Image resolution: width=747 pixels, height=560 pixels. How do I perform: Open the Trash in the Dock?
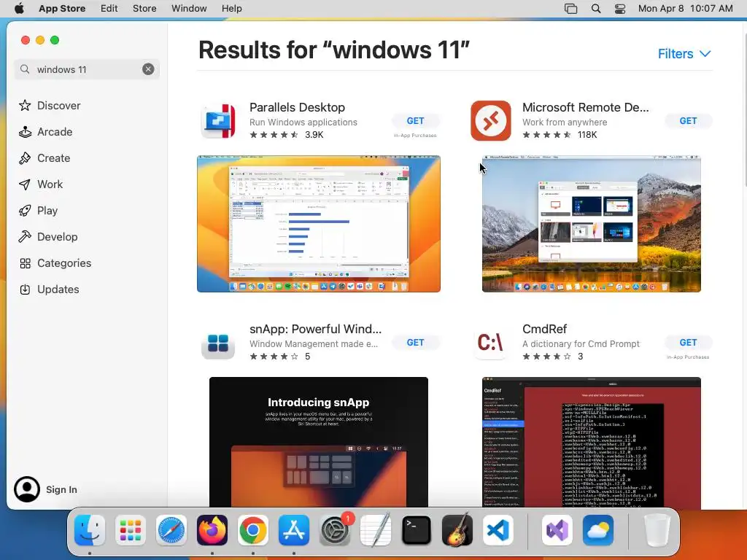657,530
